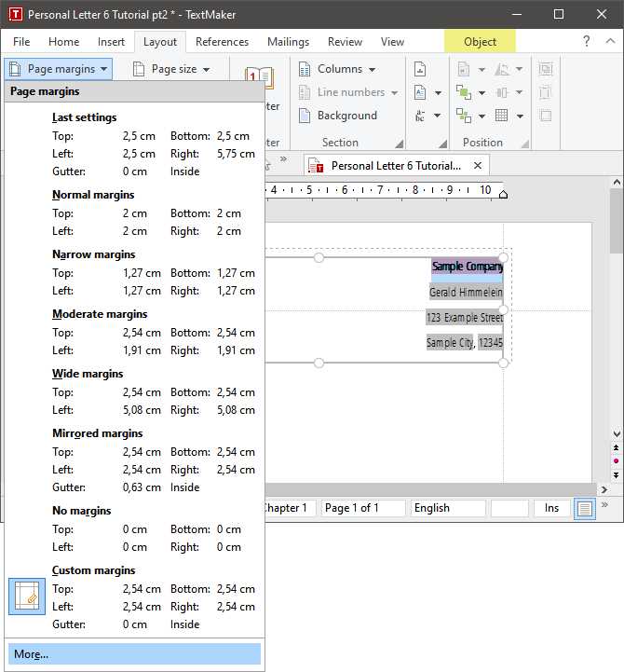Screen dimensions: 624x672
Task: Click the Custom margins page icon
Action: [x=27, y=597]
